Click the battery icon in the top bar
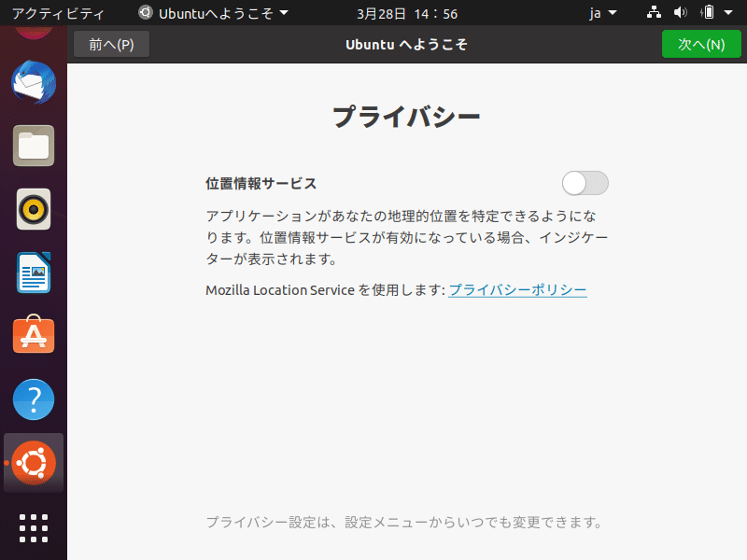The image size is (747, 560). point(708,13)
